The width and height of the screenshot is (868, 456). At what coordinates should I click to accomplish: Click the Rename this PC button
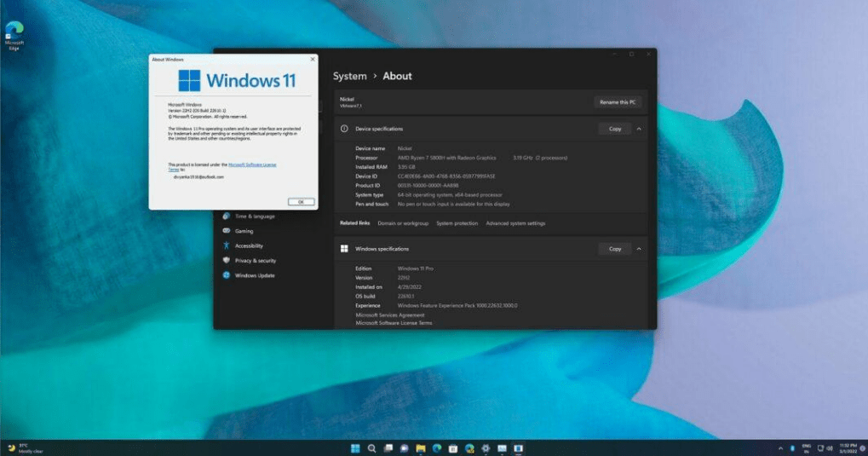pos(618,102)
